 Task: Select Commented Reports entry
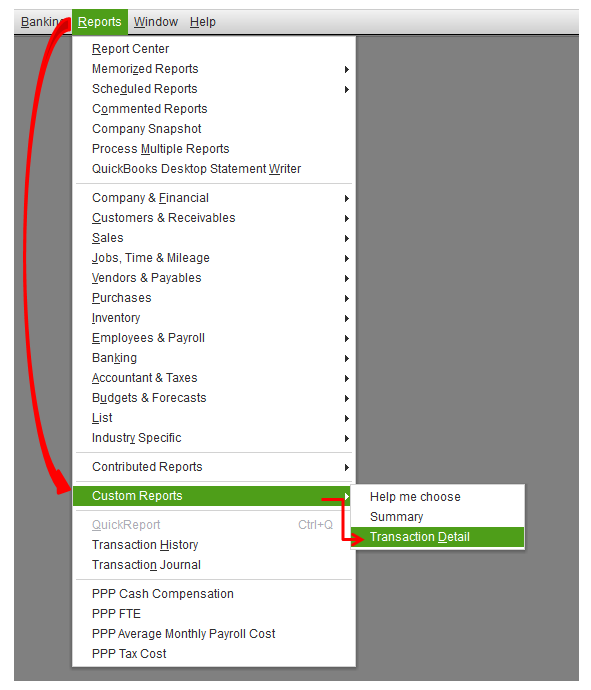pos(150,109)
